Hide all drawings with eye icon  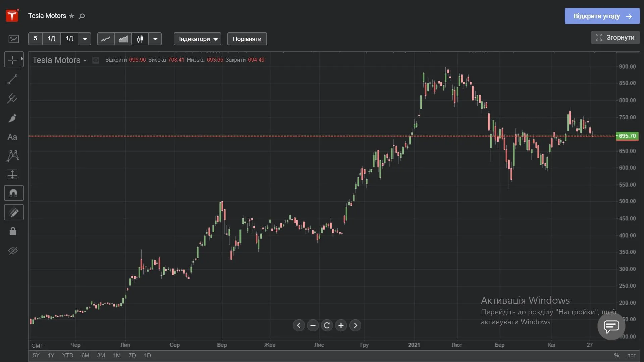pos(13,251)
